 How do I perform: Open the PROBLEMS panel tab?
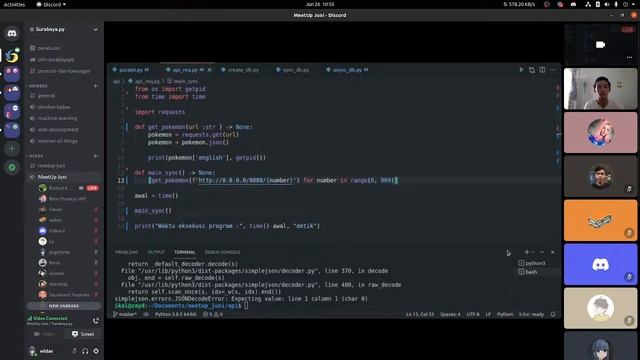point(127,252)
